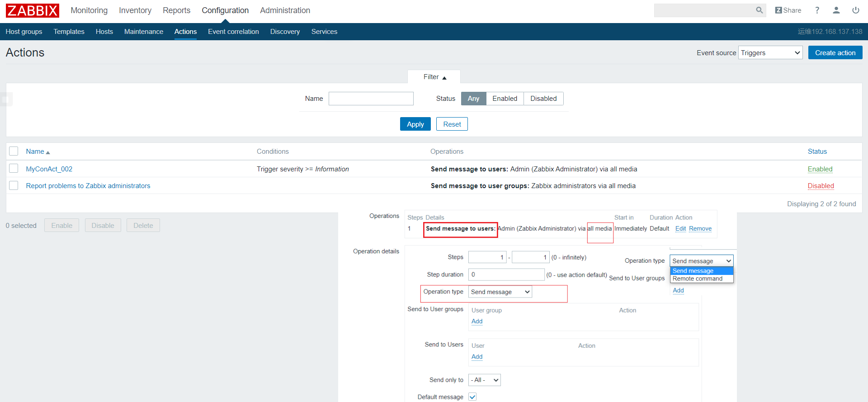
Task: Click the Disable button below the list
Action: click(103, 225)
